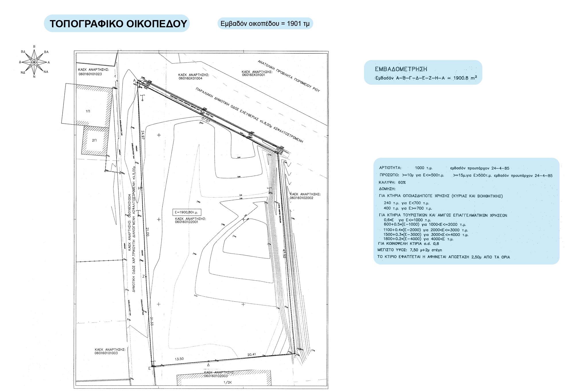Select the 600+0.5*(E-1000) formula line

[x=425, y=225]
